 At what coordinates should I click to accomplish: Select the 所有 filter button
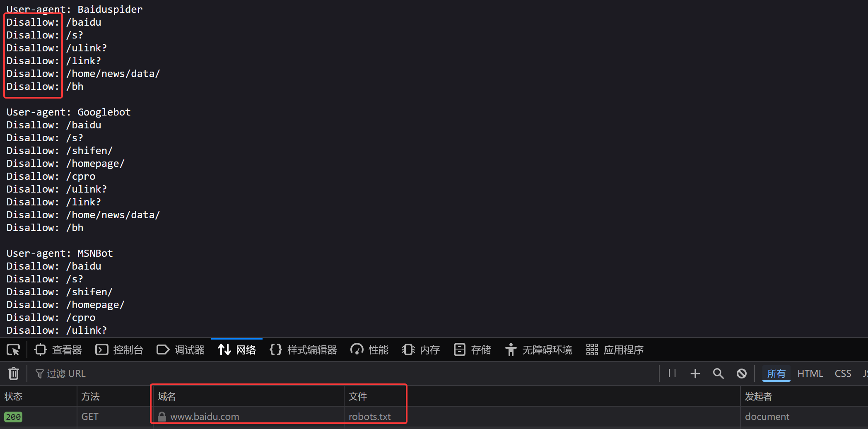pyautogui.click(x=776, y=374)
